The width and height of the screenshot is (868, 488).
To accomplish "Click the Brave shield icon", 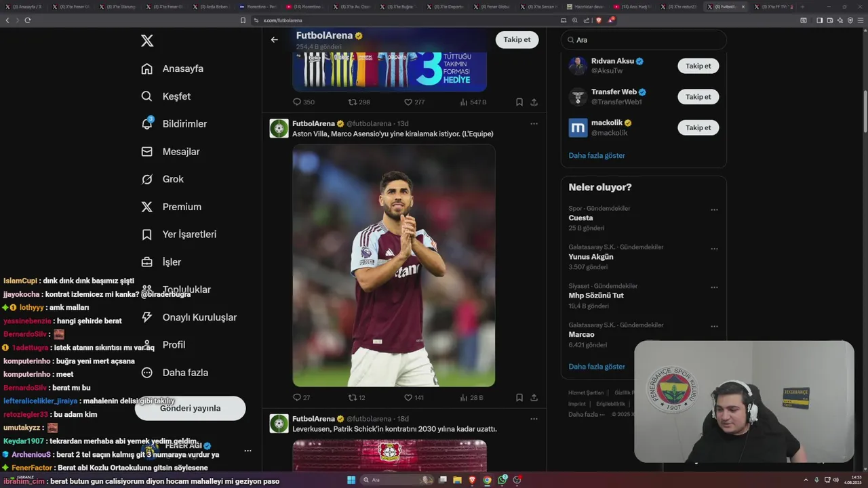I will pyautogui.click(x=599, y=20).
